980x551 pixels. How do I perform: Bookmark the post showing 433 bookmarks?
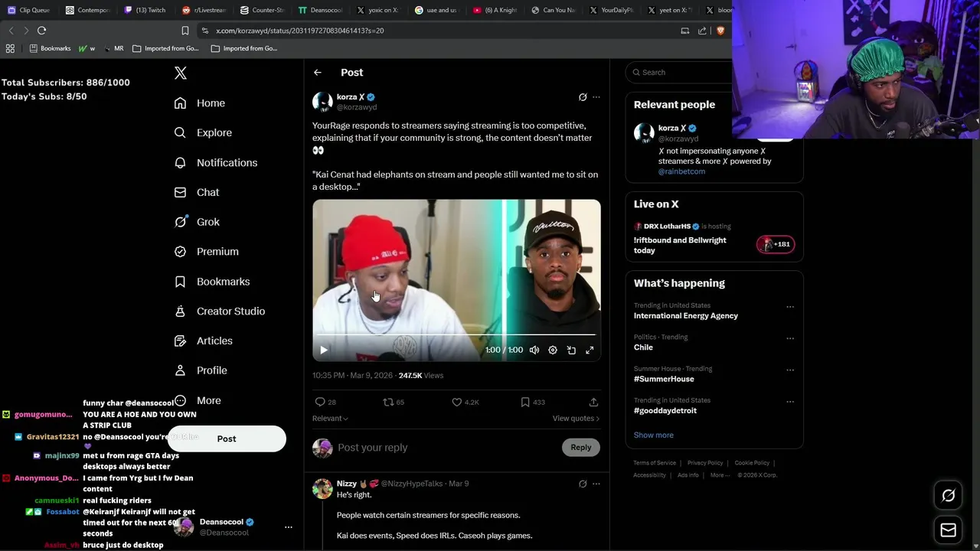[x=532, y=402]
